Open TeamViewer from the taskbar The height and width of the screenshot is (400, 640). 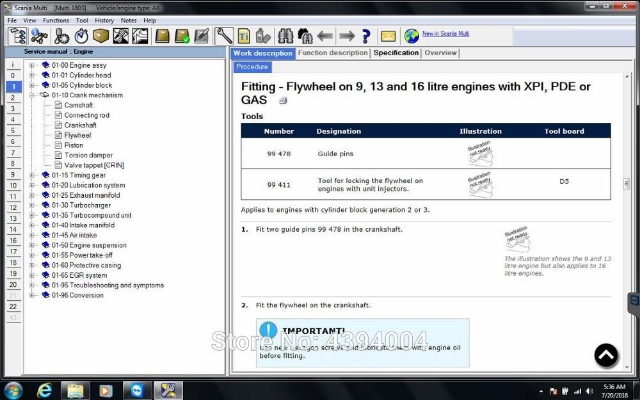click(137, 391)
